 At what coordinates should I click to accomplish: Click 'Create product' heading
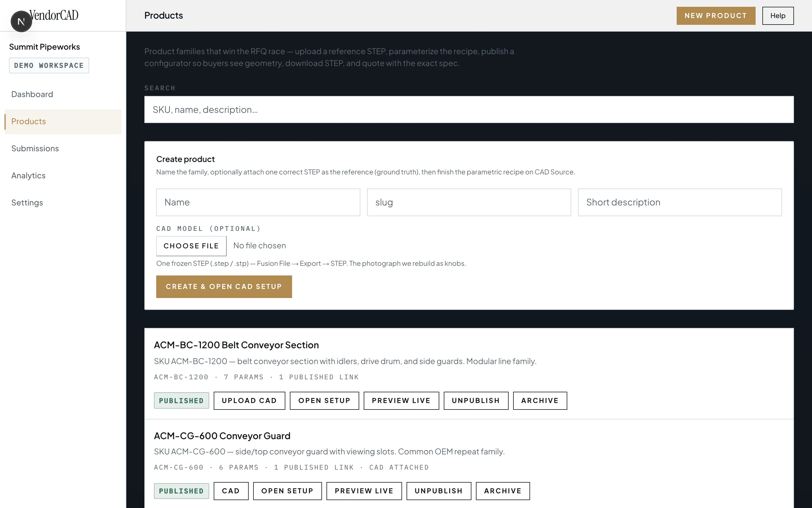tap(185, 159)
